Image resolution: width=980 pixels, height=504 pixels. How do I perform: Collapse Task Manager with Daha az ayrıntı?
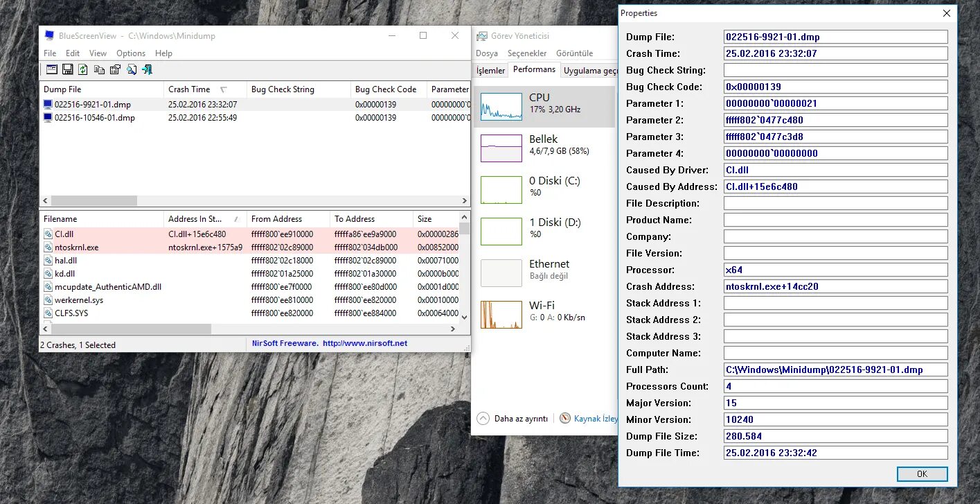513,419
